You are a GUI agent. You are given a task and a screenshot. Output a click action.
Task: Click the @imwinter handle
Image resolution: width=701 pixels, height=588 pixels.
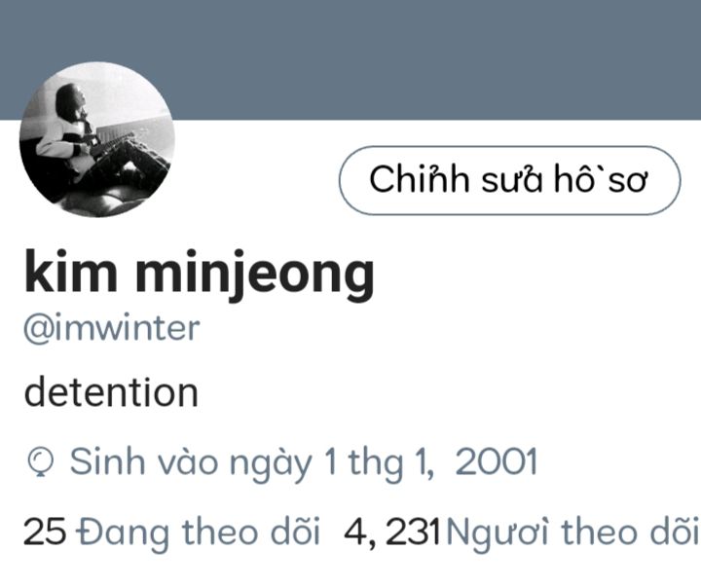[112, 329]
